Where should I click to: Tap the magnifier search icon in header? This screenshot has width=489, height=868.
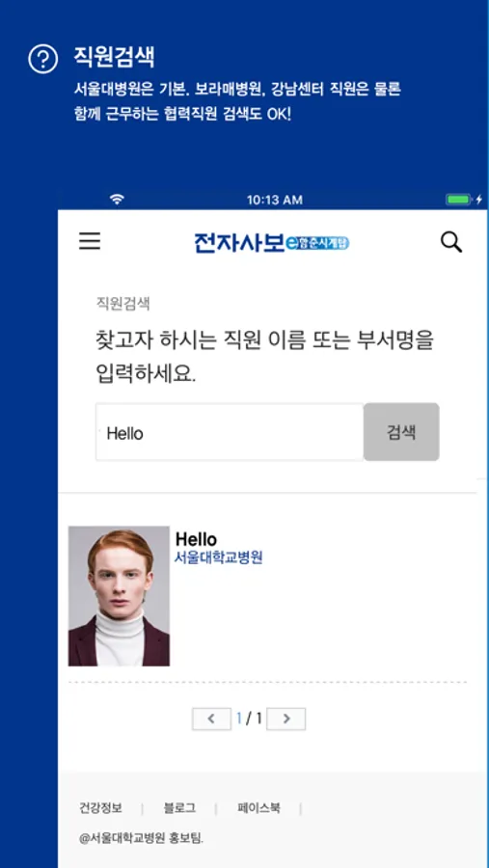tap(450, 242)
